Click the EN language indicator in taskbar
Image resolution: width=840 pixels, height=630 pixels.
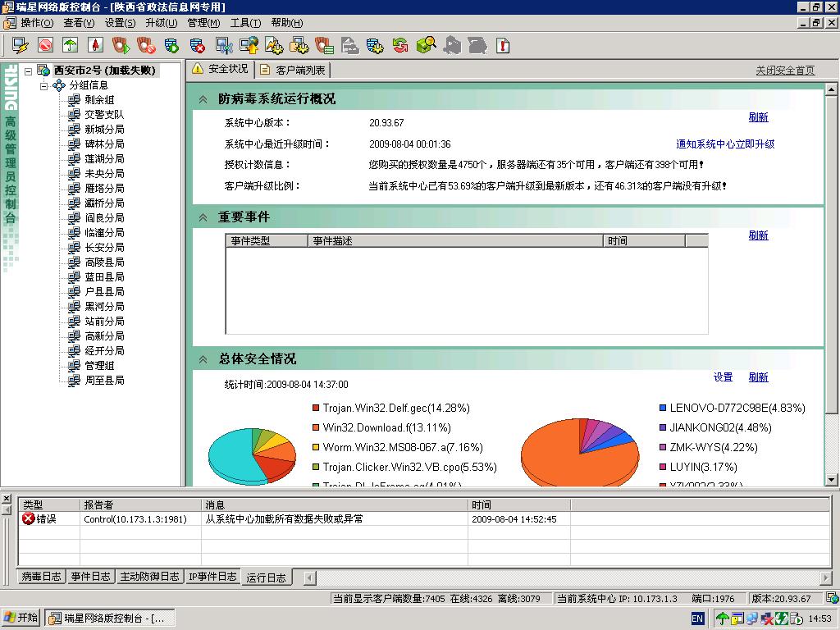pos(697,619)
